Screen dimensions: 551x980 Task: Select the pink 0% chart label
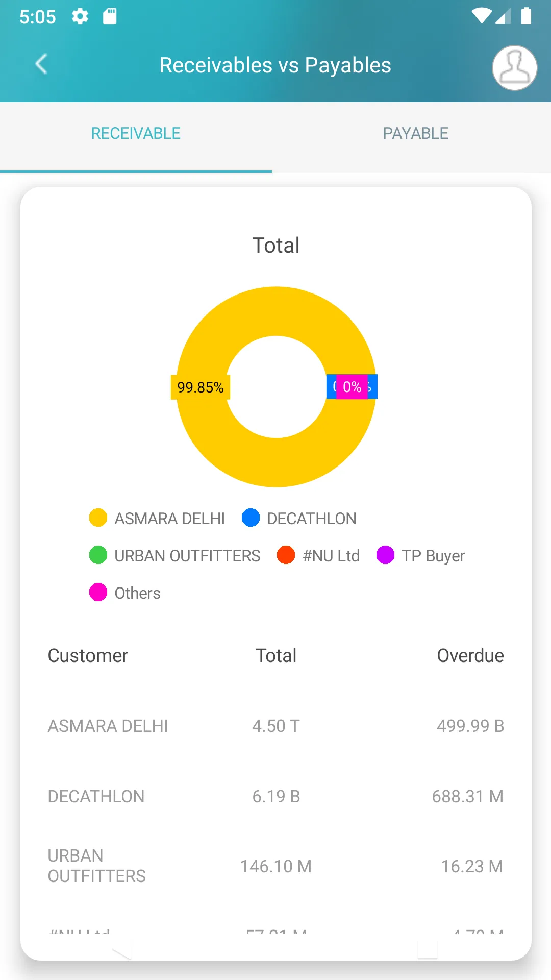coord(352,387)
